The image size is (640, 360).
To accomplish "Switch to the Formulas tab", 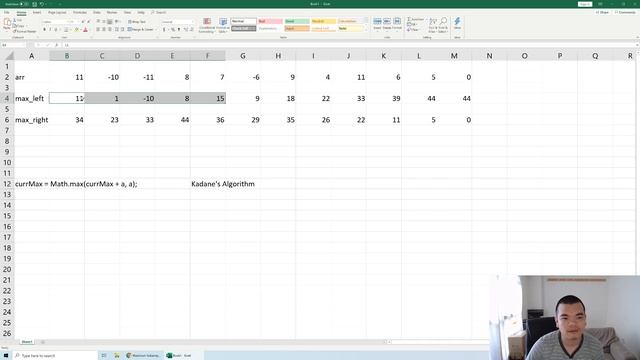I will (80, 13).
